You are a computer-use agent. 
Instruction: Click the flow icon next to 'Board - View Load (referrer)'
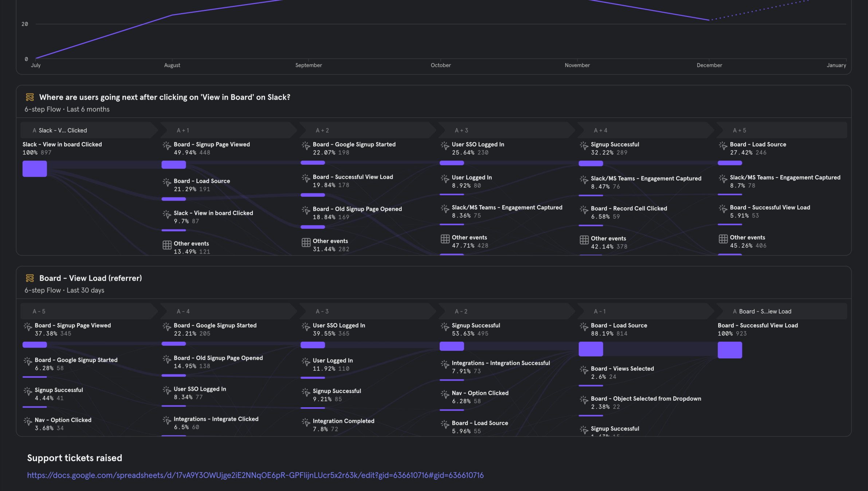point(30,278)
